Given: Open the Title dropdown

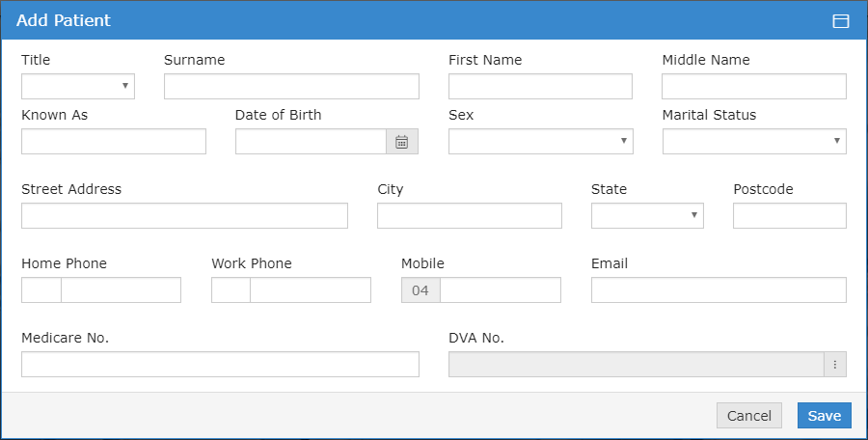Looking at the screenshot, I should 78,87.
